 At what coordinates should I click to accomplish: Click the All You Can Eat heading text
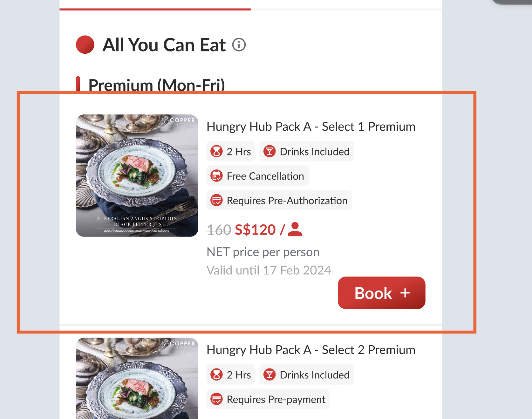click(164, 45)
